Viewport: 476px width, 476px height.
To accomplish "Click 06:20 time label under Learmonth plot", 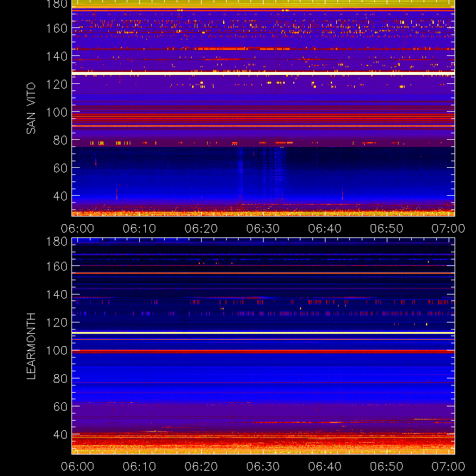I will [201, 466].
